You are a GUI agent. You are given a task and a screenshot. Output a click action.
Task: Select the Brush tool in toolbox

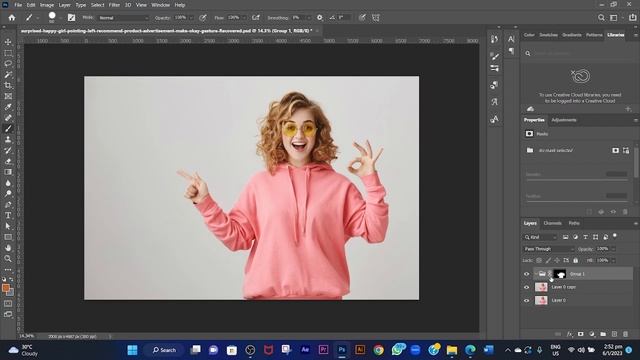(x=8, y=129)
